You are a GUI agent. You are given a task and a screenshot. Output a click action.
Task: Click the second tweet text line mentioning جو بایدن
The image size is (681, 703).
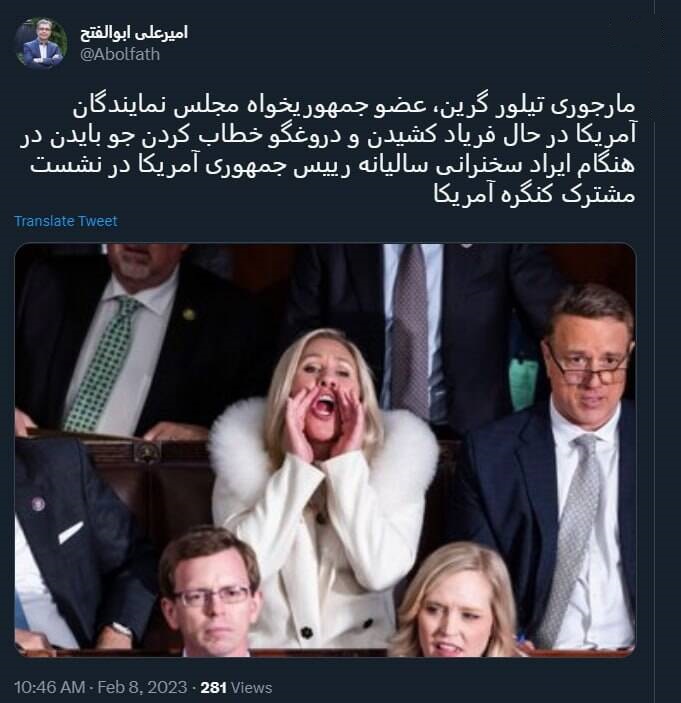click(x=327, y=137)
